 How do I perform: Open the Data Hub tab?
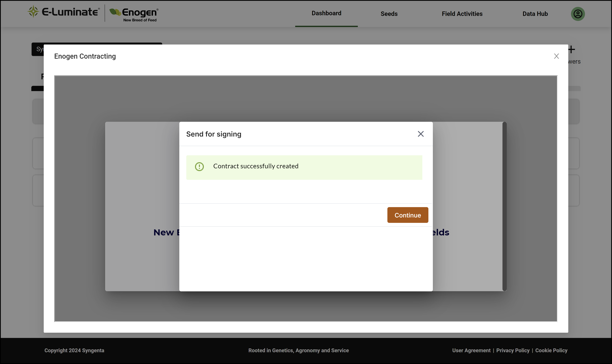click(535, 14)
